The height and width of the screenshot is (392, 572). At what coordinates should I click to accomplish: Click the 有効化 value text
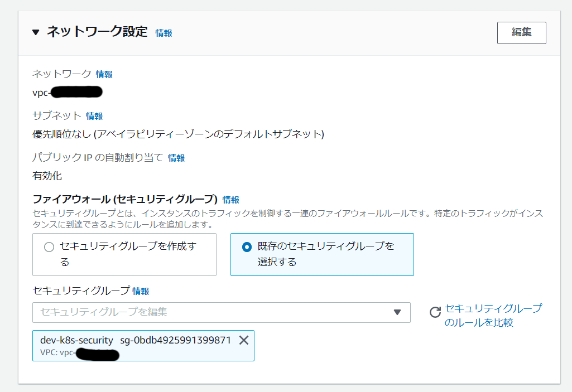click(47, 176)
